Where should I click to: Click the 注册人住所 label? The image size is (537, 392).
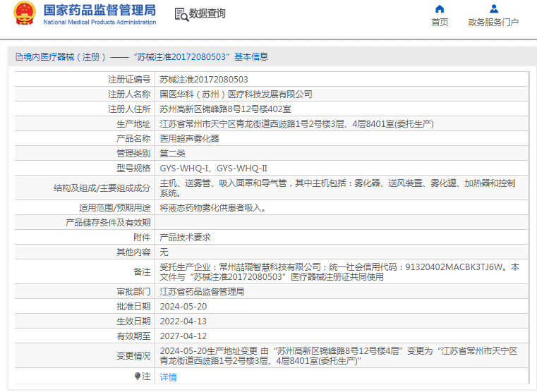pos(129,109)
